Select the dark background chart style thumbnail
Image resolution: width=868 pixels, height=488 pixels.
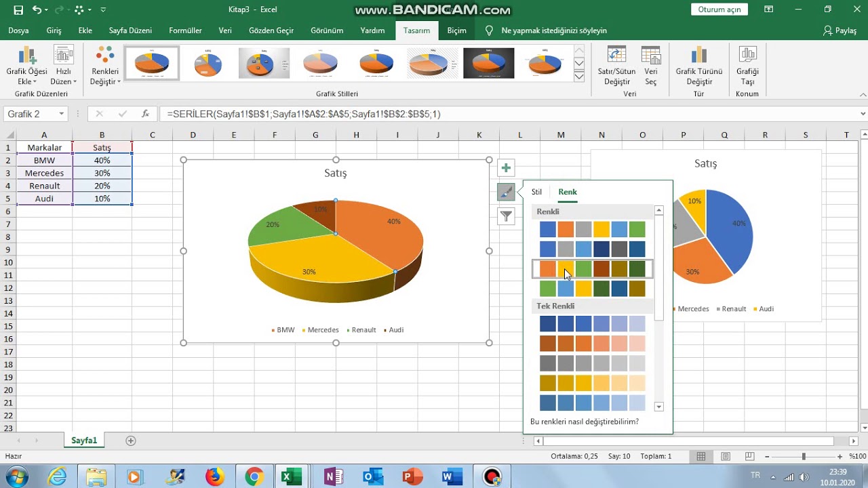[x=489, y=63]
